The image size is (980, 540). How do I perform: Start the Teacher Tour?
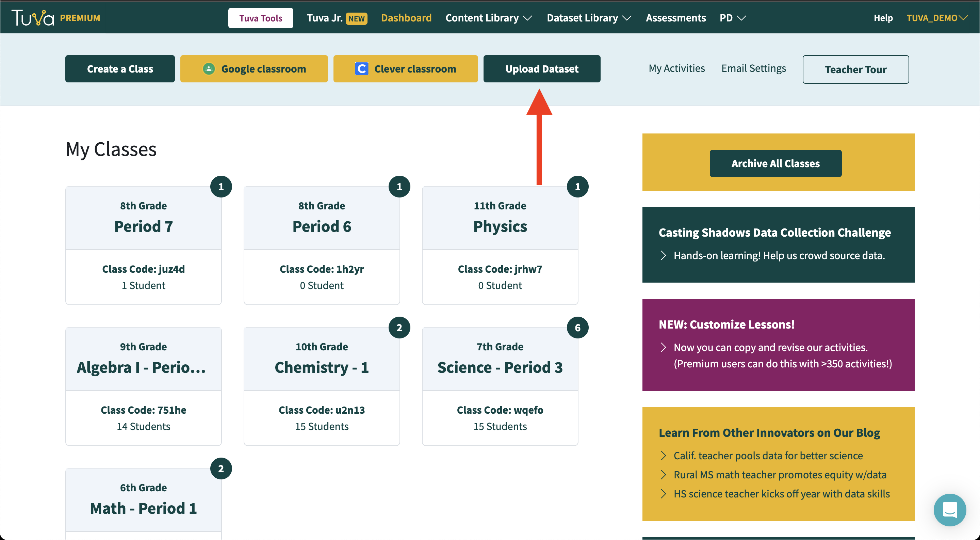[x=855, y=69]
